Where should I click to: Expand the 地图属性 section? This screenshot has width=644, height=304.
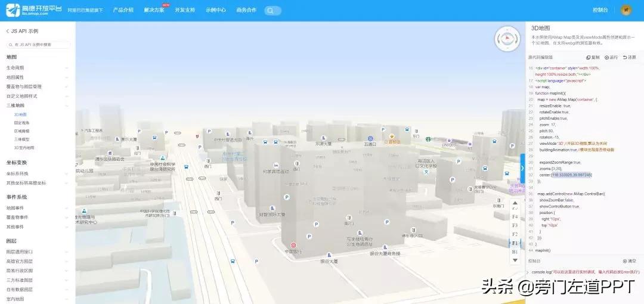[x=38, y=77]
